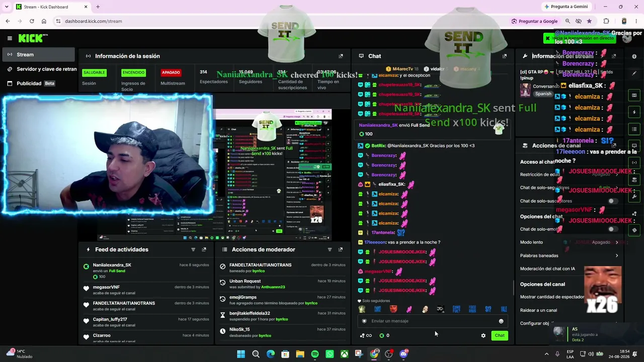Open megasorVNF entry in activity feed
The width and height of the screenshot is (644, 362).
pyautogui.click(x=146, y=290)
